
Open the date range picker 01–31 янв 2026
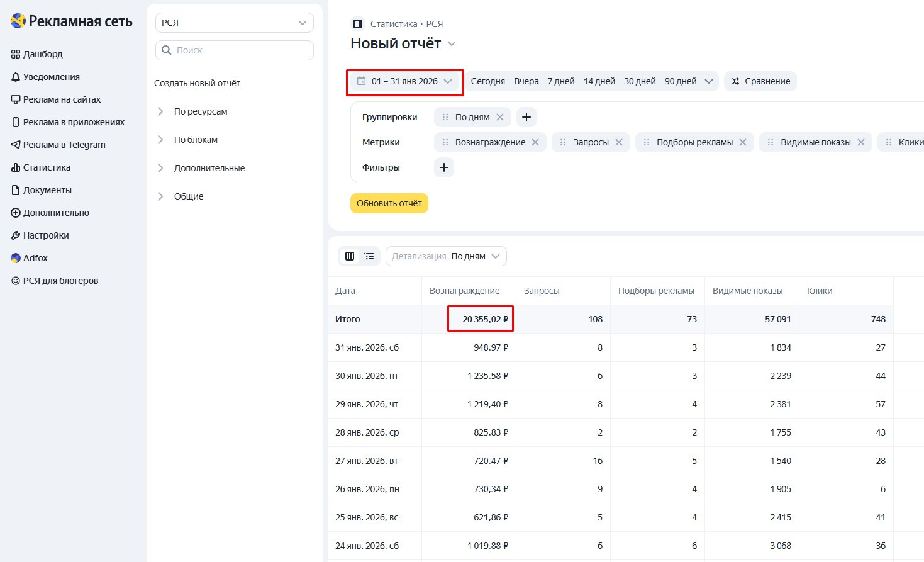pyautogui.click(x=405, y=82)
